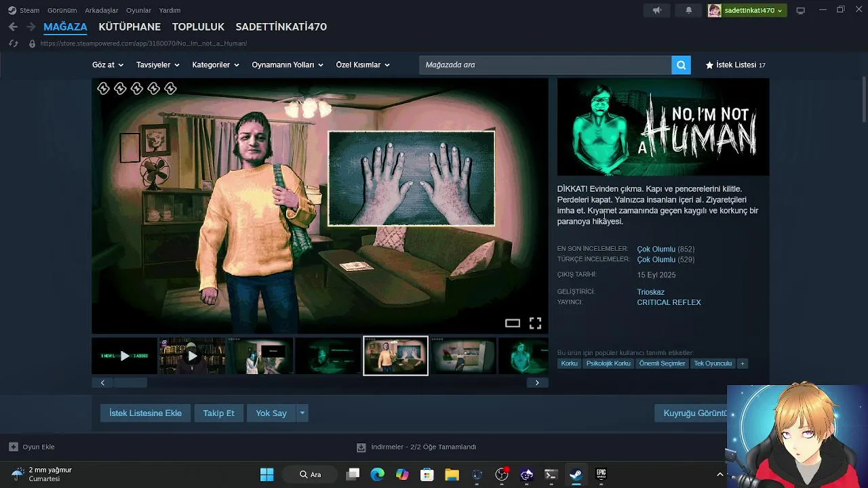Open the Oyunlar menu
The width and height of the screenshot is (868, 488).
click(138, 10)
